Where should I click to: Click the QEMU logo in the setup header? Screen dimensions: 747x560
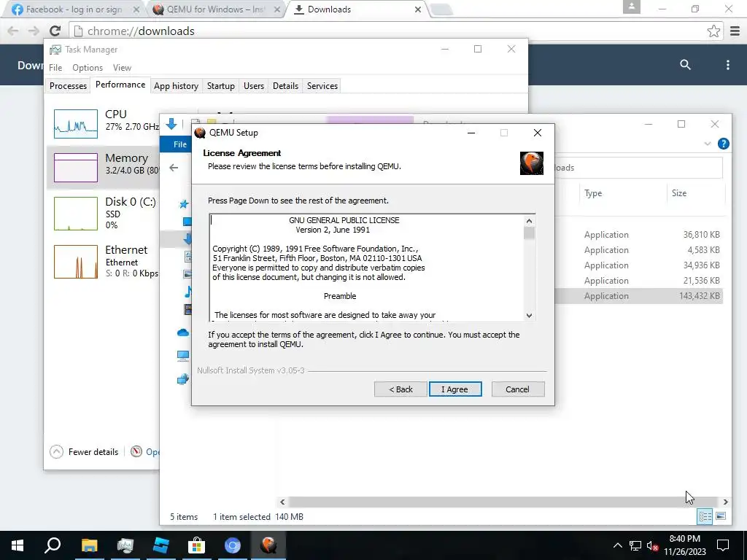pos(532,163)
